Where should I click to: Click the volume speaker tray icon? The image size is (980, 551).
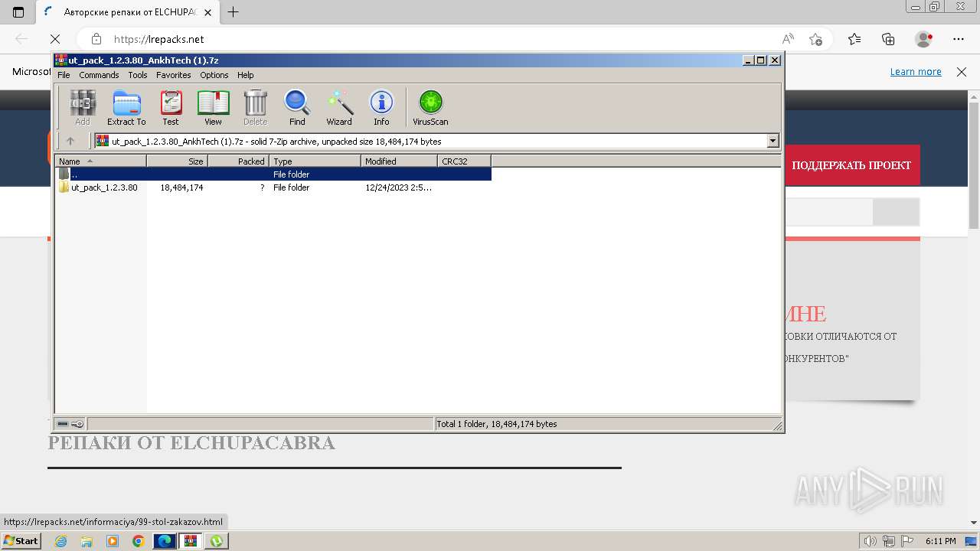tap(869, 541)
